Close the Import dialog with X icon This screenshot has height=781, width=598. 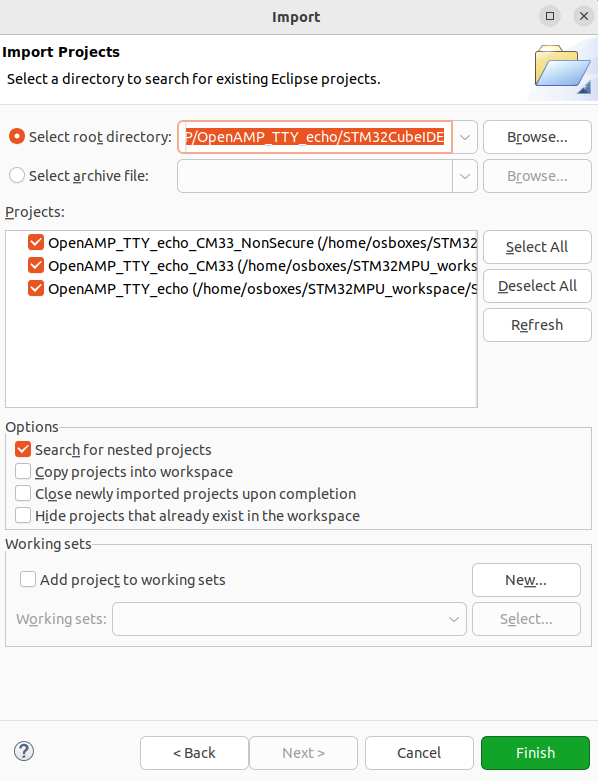[584, 16]
